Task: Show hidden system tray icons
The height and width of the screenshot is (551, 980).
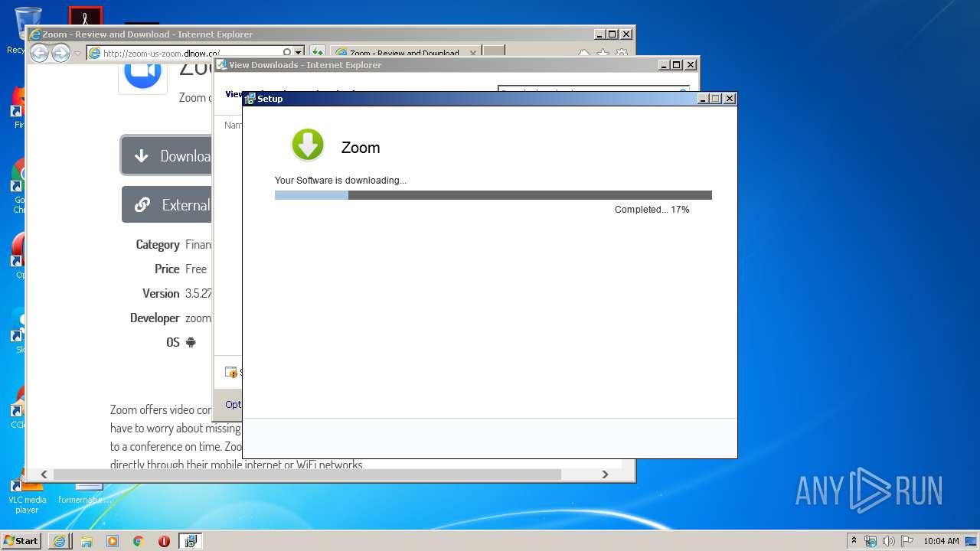Action: pos(854,541)
